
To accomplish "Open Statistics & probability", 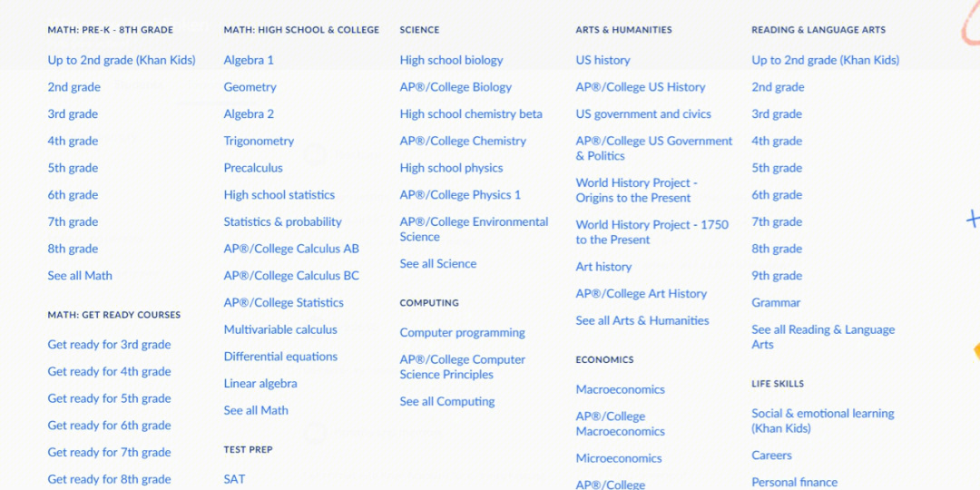I will (282, 221).
